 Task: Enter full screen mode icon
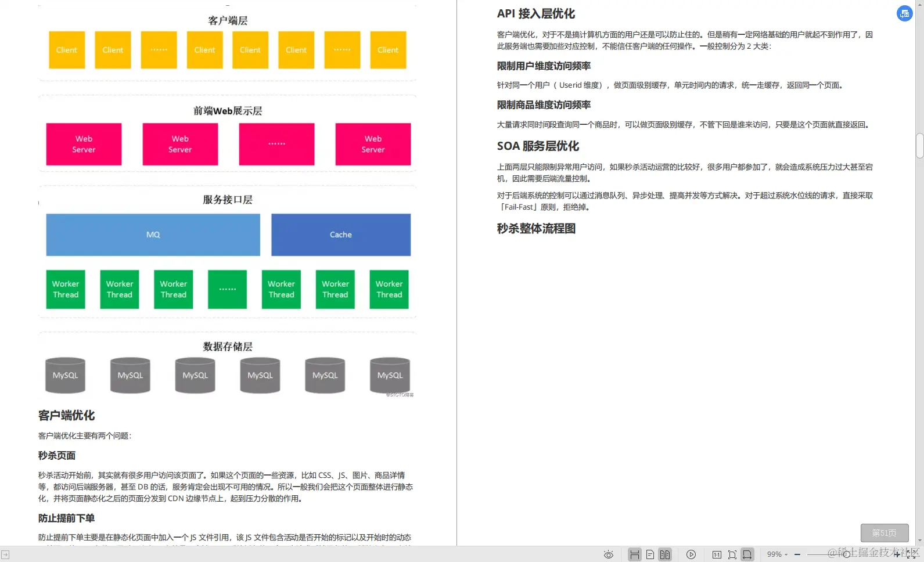point(911,554)
